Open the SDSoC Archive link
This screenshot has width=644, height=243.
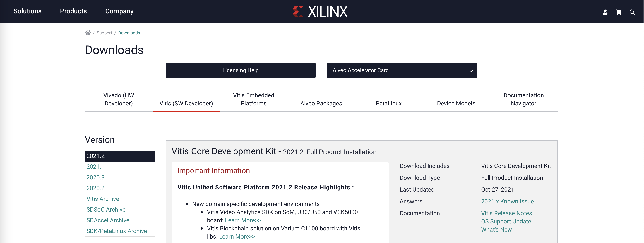point(106,210)
